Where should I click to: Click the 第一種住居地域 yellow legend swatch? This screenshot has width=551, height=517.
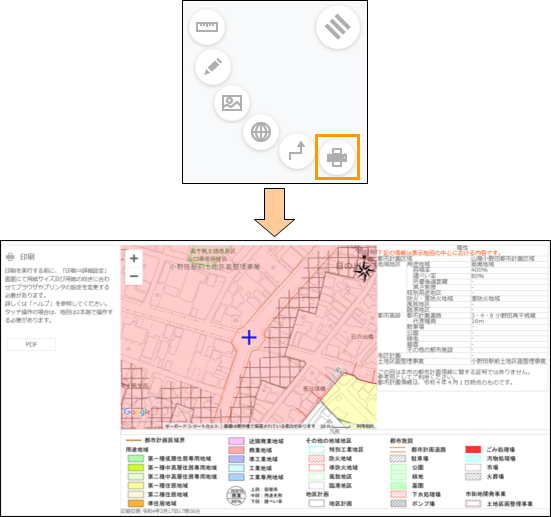136,485
